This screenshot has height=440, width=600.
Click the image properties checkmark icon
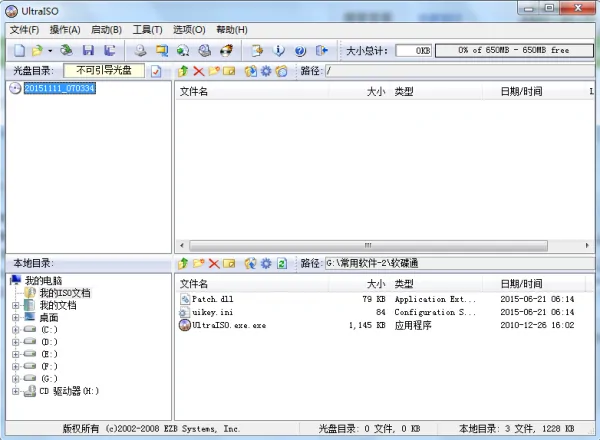(156, 71)
